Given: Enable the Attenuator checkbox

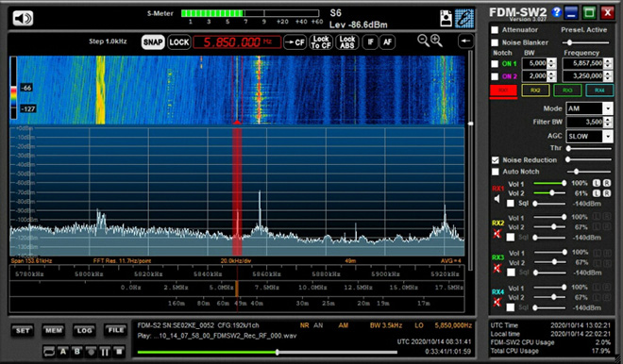Looking at the screenshot, I should coord(495,30).
